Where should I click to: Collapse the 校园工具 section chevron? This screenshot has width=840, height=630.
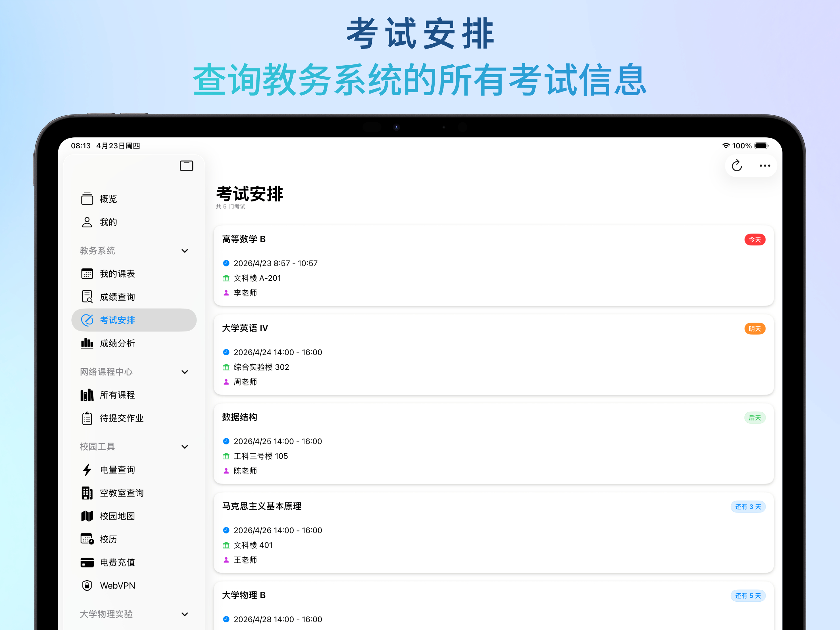pyautogui.click(x=185, y=447)
